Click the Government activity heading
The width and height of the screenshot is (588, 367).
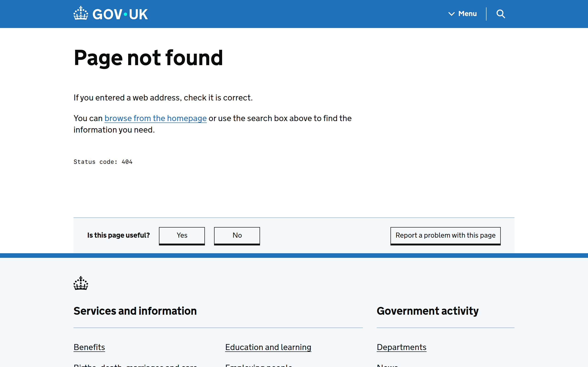427,311
